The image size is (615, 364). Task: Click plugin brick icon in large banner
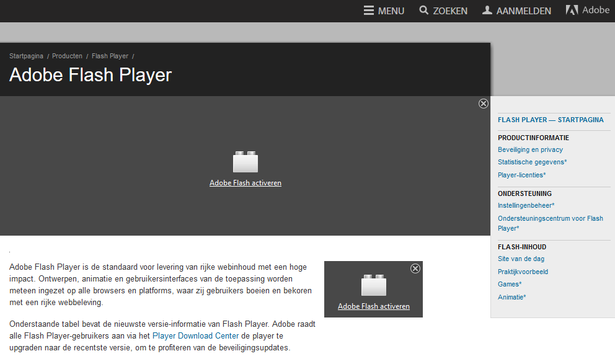pyautogui.click(x=246, y=162)
